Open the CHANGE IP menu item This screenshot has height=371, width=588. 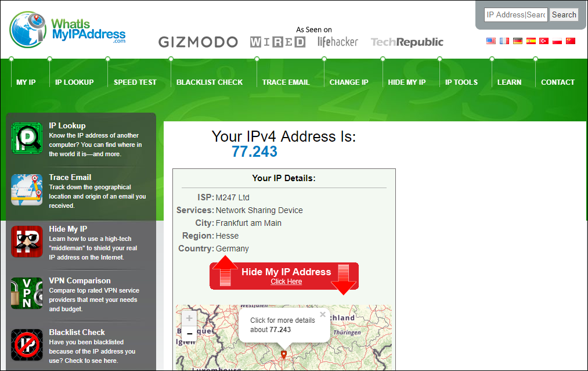(x=349, y=82)
